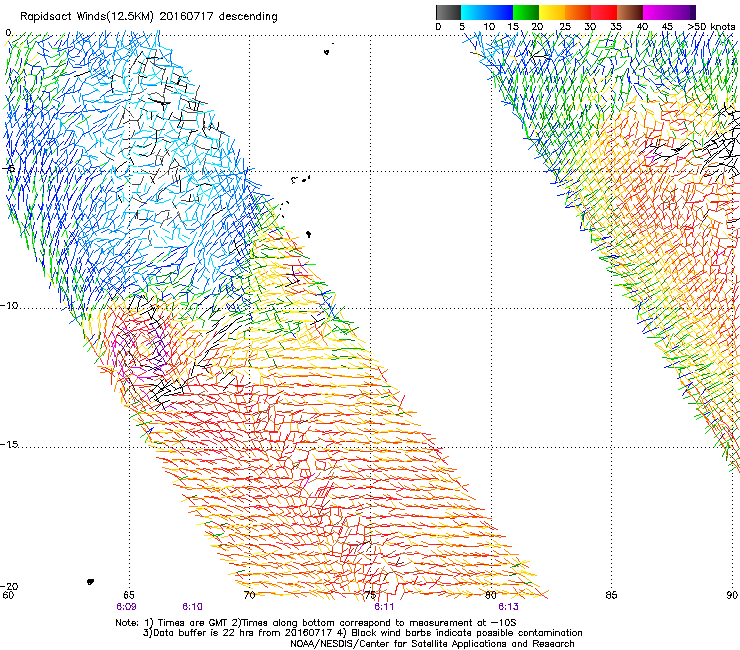This screenshot has height=650, width=740.
Task: Click the cyan-blue 5-15 knots legend swatch
Action: [487, 12]
